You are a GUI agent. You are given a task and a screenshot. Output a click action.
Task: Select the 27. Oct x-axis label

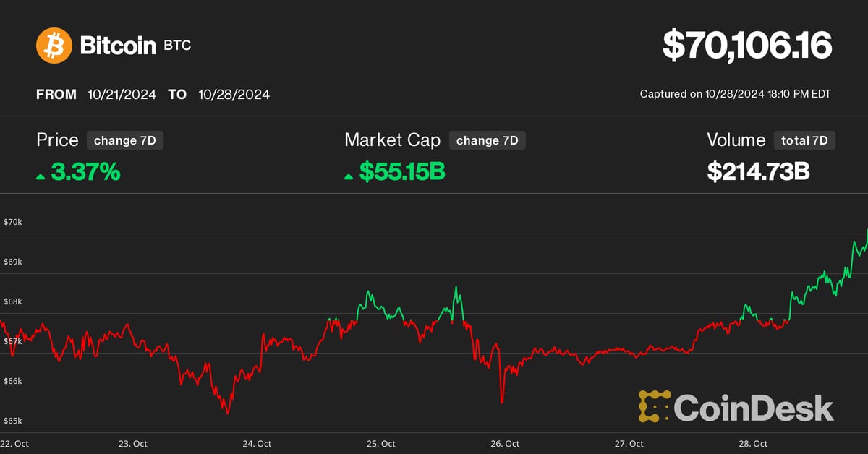point(629,443)
